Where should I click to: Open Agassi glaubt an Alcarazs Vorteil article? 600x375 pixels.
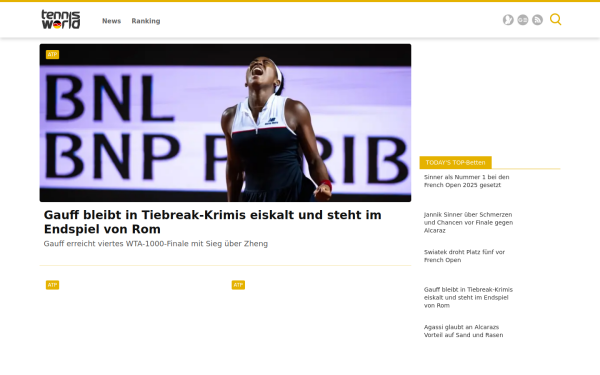click(x=463, y=331)
